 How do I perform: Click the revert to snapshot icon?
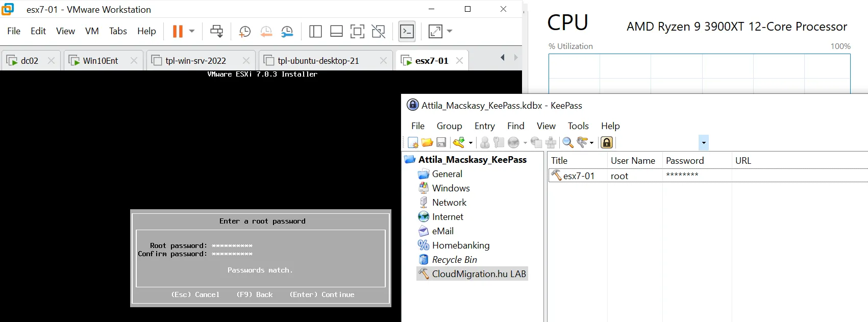point(266,32)
